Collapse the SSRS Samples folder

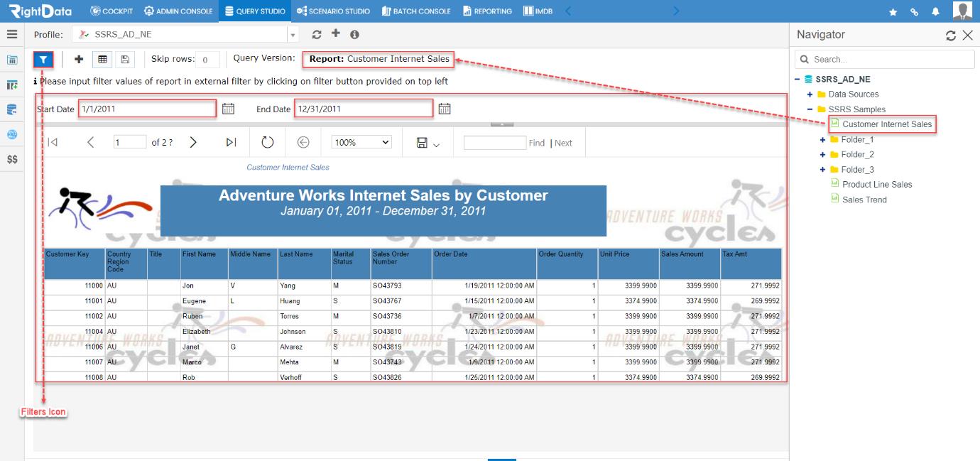click(810, 109)
